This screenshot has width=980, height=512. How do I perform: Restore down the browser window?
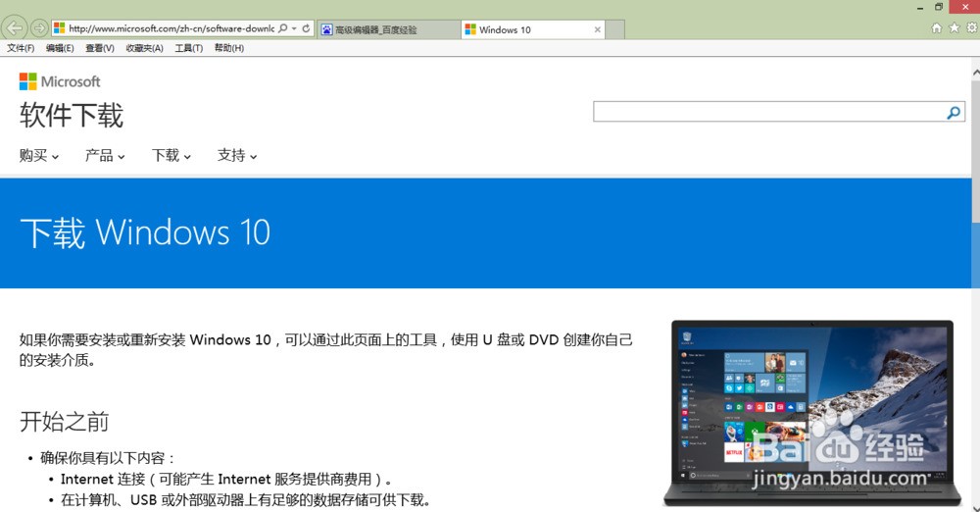(x=938, y=7)
